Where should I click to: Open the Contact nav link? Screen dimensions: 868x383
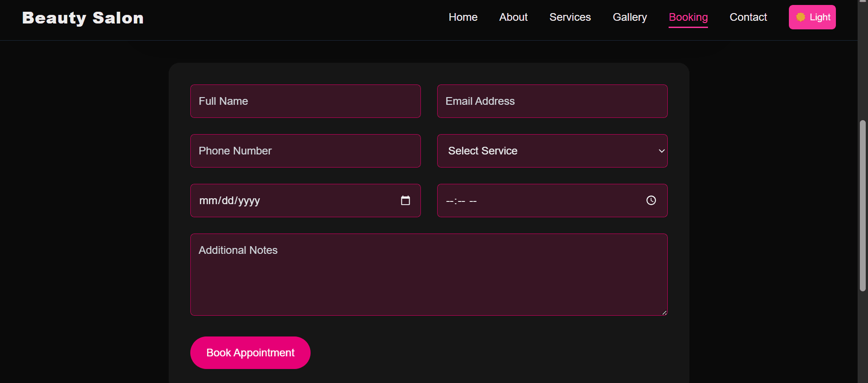(748, 17)
